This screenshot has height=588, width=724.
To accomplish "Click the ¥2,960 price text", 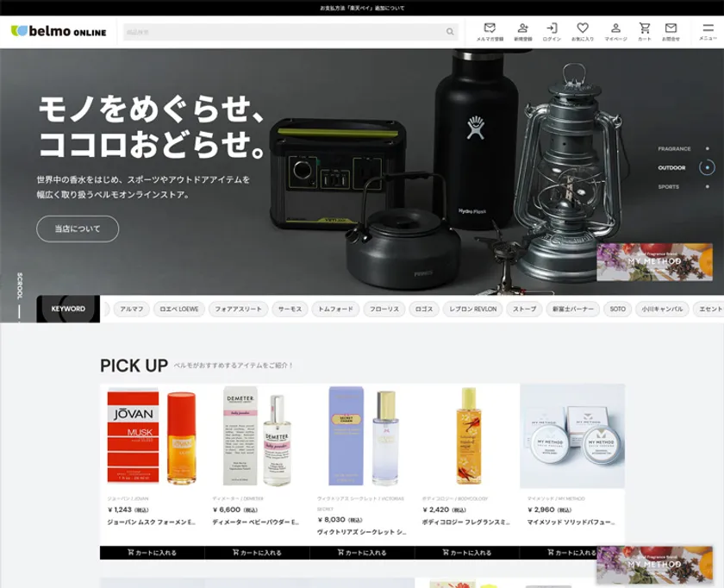I will (550, 510).
